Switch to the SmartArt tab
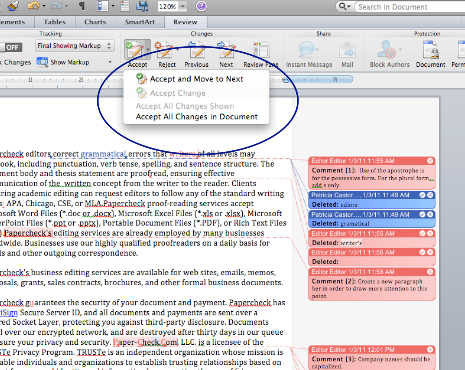 (x=140, y=22)
